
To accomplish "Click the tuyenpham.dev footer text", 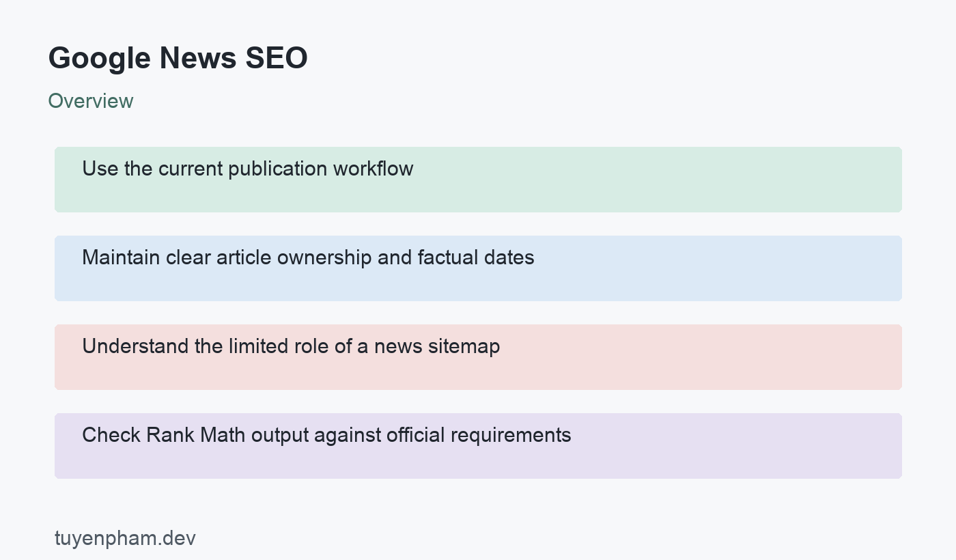I will pos(125,538).
